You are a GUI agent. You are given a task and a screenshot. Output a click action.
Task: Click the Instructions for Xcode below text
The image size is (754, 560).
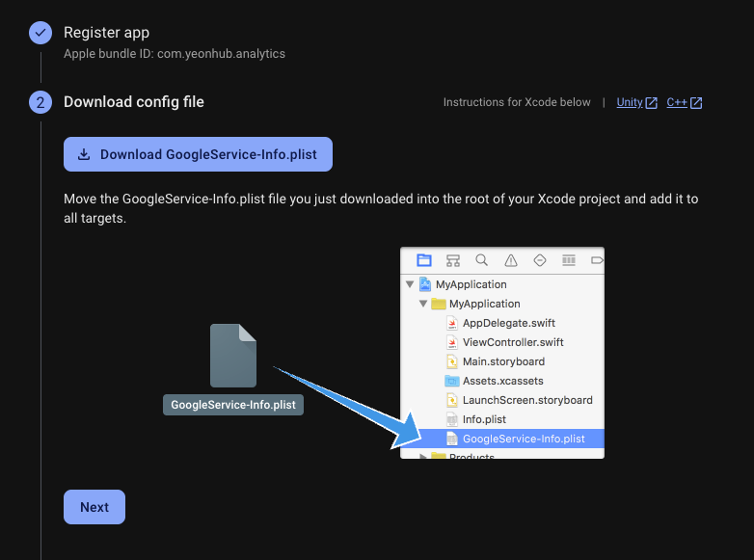pos(517,102)
